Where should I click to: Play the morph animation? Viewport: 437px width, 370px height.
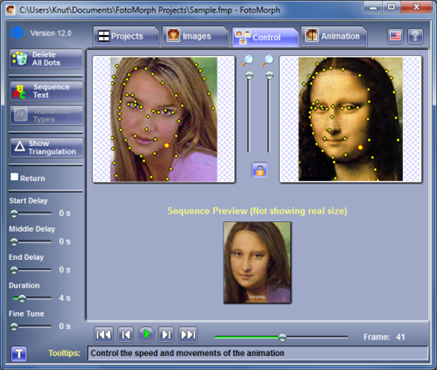[146, 334]
